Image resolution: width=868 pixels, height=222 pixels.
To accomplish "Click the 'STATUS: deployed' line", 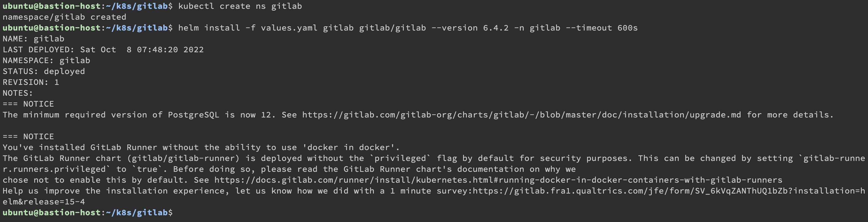I will pos(44,71).
